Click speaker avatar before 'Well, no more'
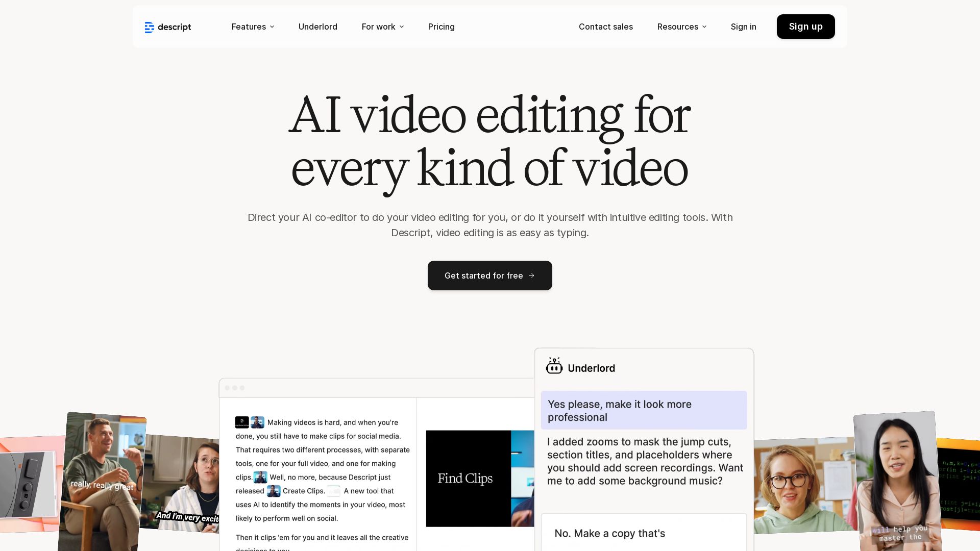This screenshot has width=980, height=551. point(260,477)
